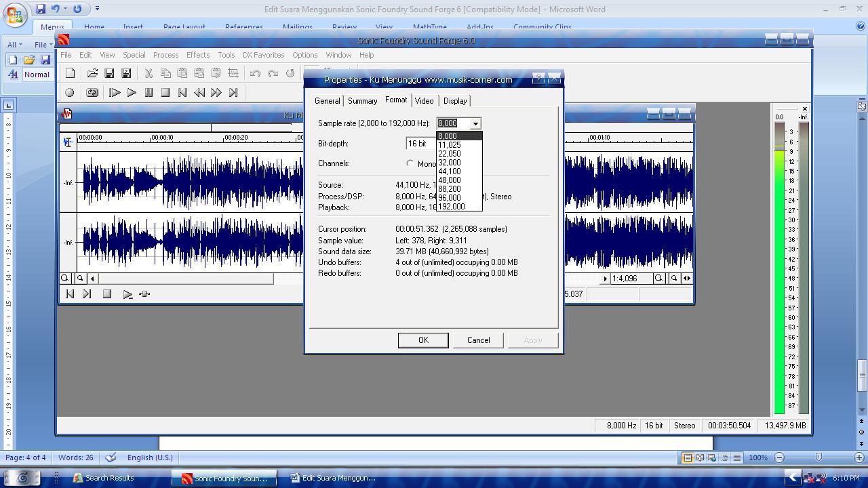Click the playback level meter on the right
This screenshot has width=868, height=488.
coord(780,271)
